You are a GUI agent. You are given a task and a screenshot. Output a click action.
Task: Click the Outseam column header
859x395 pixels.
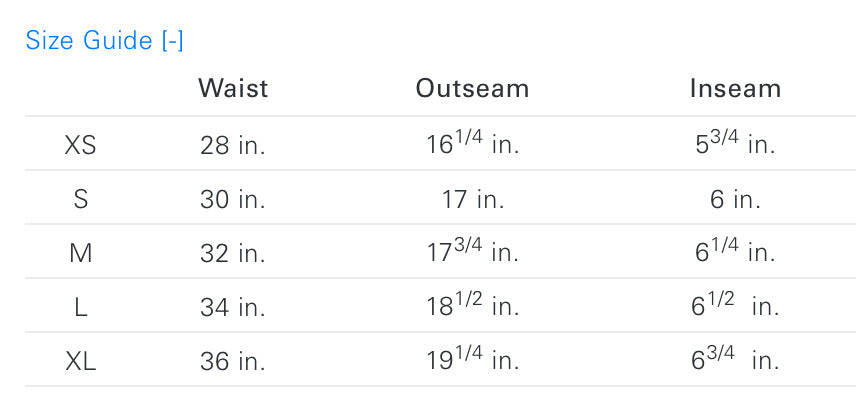[x=472, y=88]
